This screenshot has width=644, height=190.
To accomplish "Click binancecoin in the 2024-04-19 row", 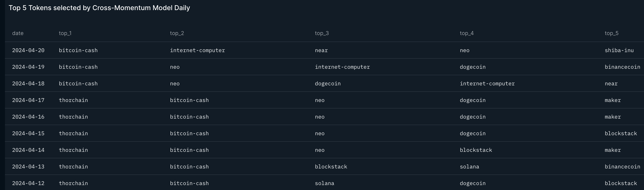I will tap(622, 67).
